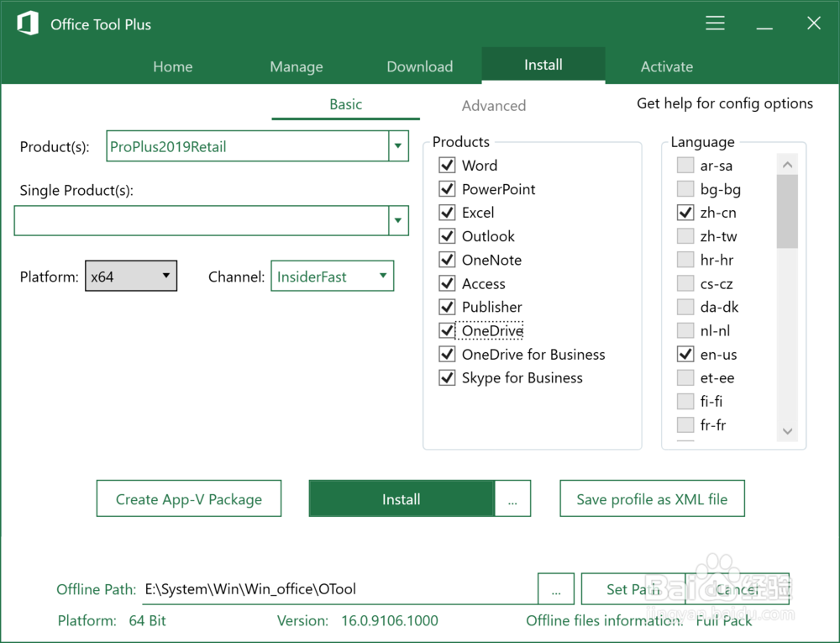Click the empty Single Product(s) field
Viewport: 840px width, 643px height.
(x=202, y=220)
